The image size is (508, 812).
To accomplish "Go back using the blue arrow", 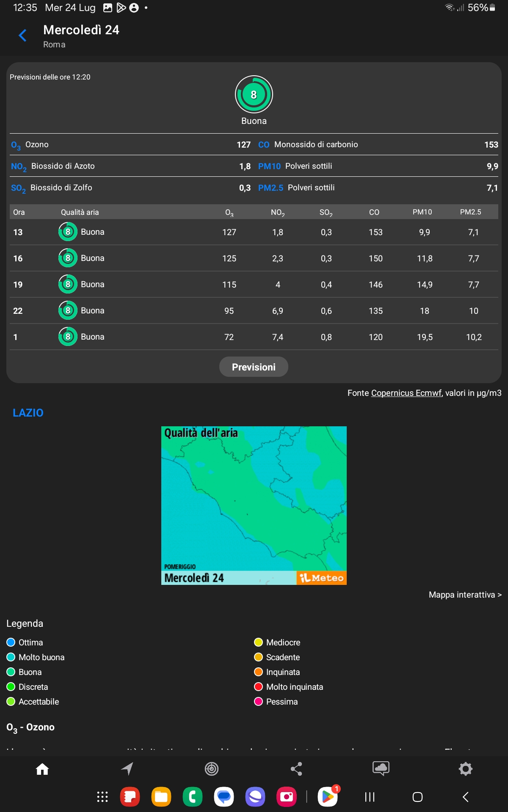I will pyautogui.click(x=23, y=36).
